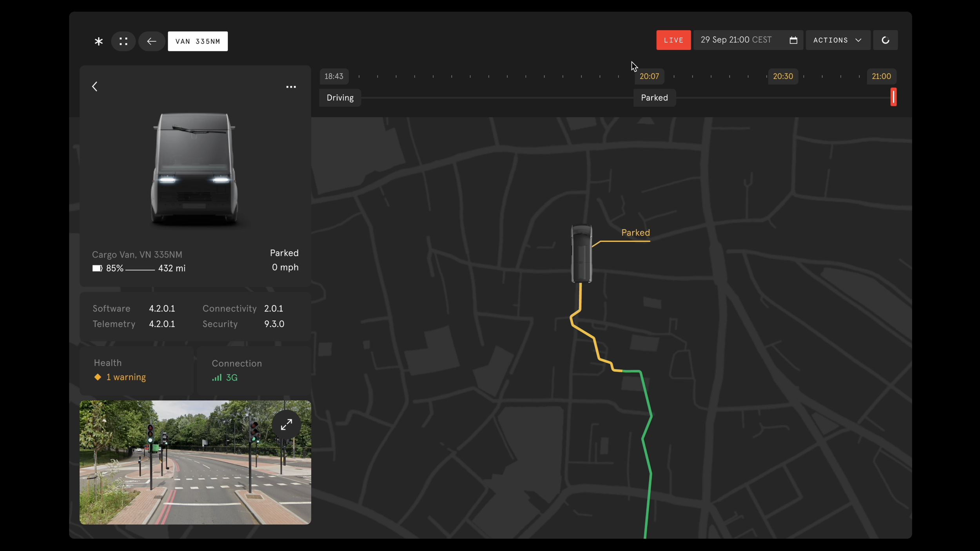
Task: Select the VAN 335NM breadcrumb tab
Action: [198, 41]
